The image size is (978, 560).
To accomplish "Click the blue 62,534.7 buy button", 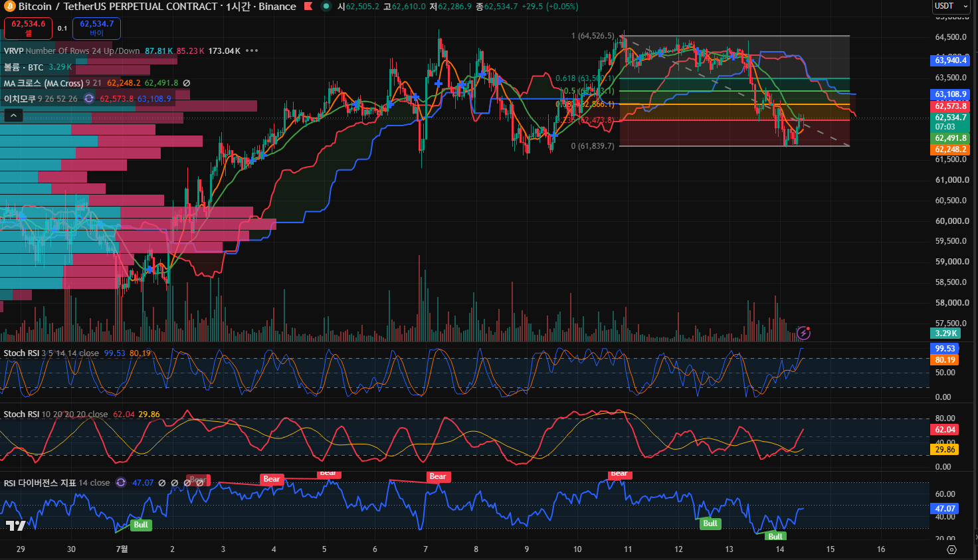I will click(x=97, y=28).
